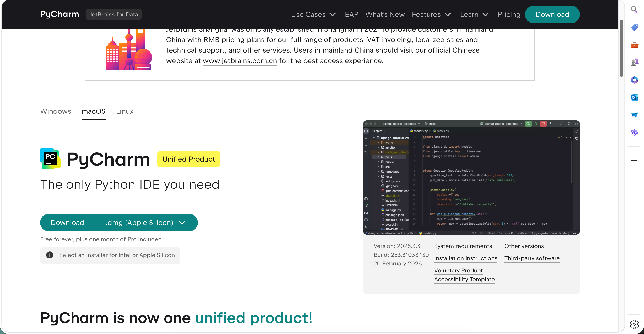Open the blue paper plane sidebar icon

[634, 115]
